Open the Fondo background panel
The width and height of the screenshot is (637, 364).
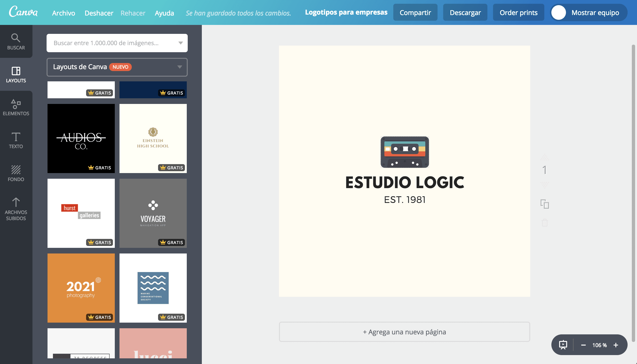click(x=16, y=173)
